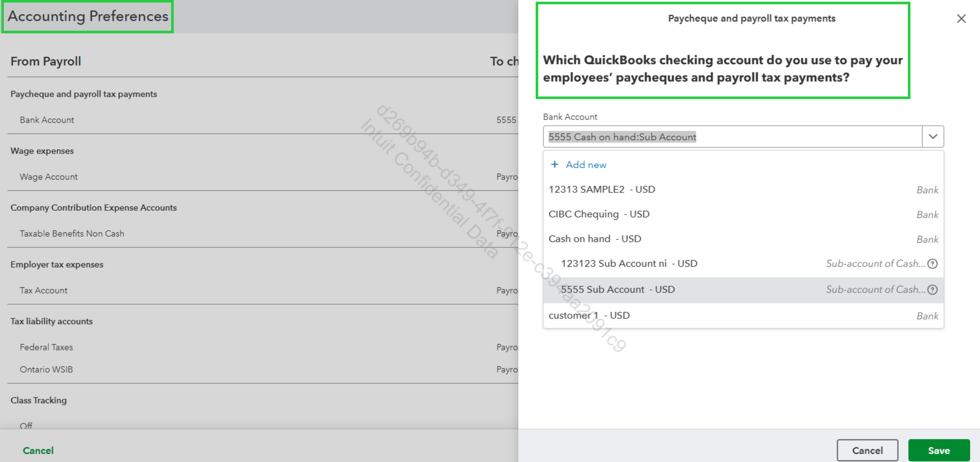
Task: Select 123123 Sub Account ni - USD
Action: pyautogui.click(x=743, y=263)
